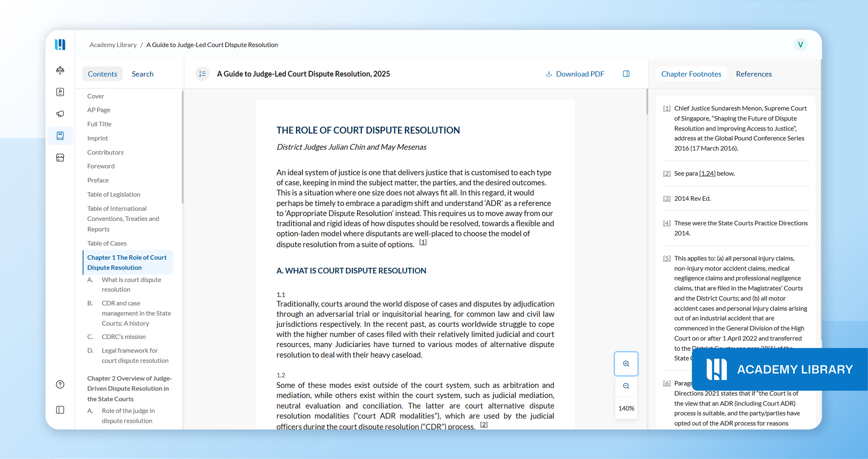
Task: Switch to the Search tab
Action: 143,74
